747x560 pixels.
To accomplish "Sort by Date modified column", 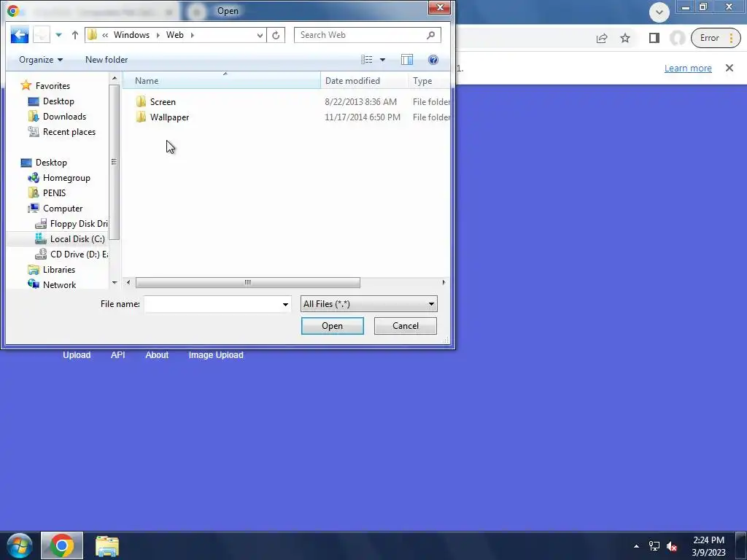I will 365,80.
